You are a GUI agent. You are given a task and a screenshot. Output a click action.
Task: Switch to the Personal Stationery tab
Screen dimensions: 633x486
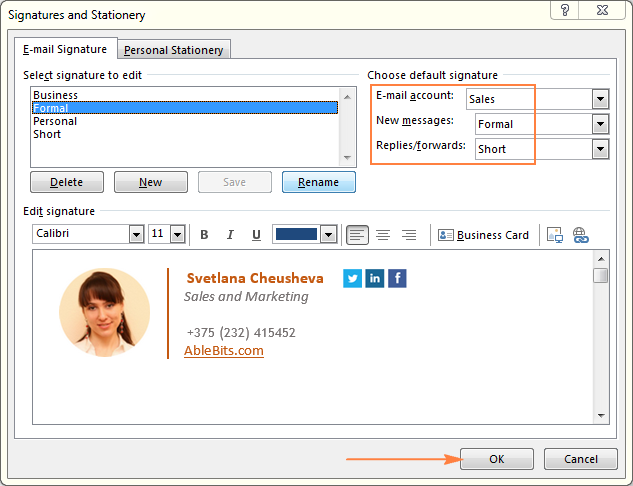pos(175,50)
